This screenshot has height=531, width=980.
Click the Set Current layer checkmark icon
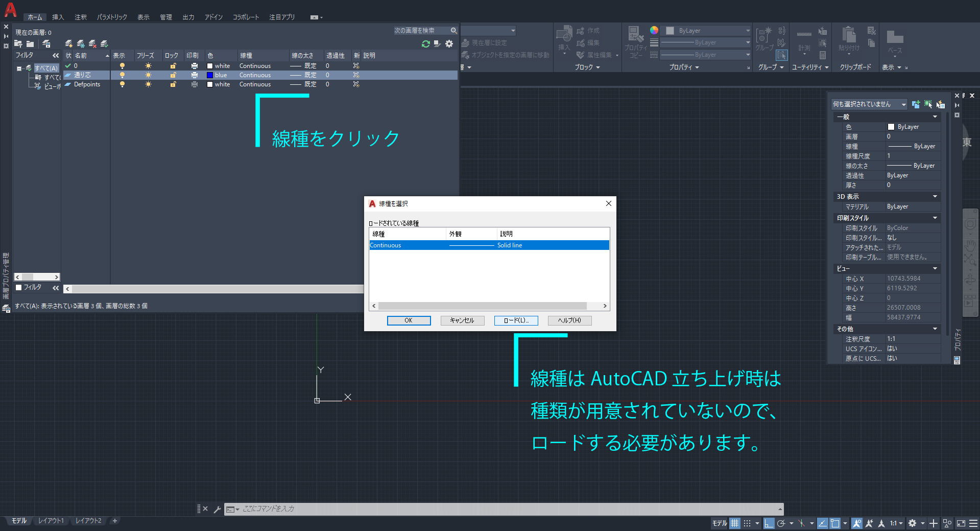[x=104, y=44]
